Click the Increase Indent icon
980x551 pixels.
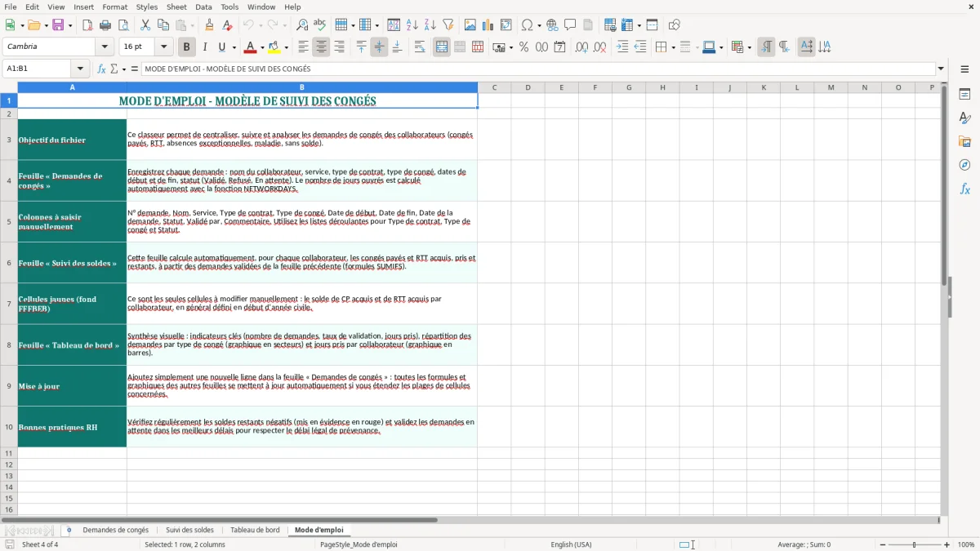(622, 47)
